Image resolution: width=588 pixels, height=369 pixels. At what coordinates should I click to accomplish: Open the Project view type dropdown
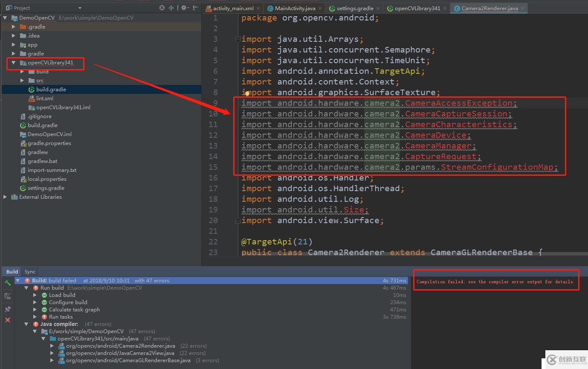(x=80, y=8)
